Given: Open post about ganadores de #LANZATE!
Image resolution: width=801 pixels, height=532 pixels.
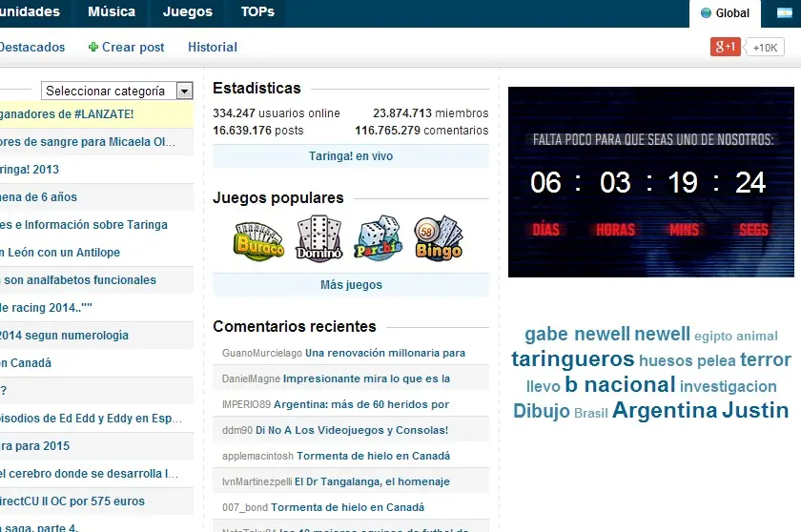Looking at the screenshot, I should pos(67,113).
